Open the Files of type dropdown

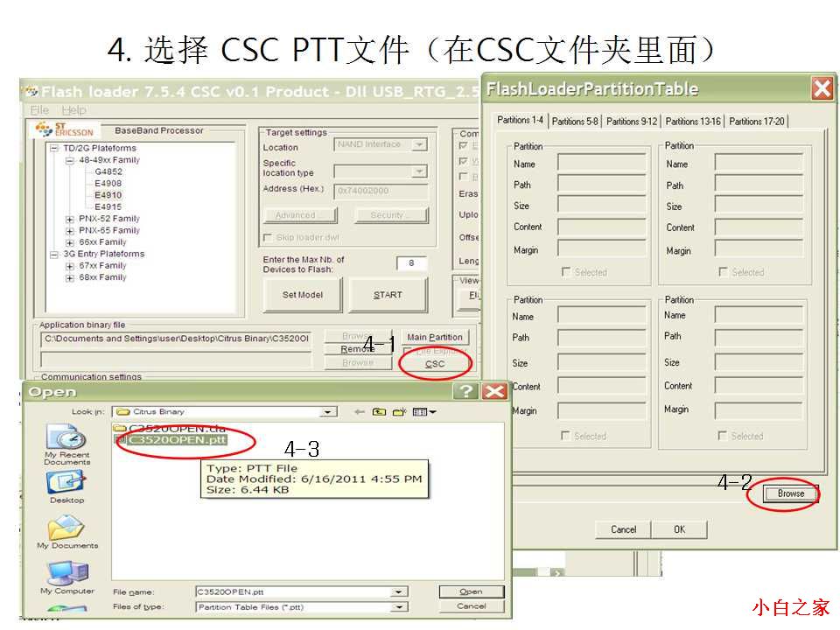pyautogui.click(x=398, y=607)
